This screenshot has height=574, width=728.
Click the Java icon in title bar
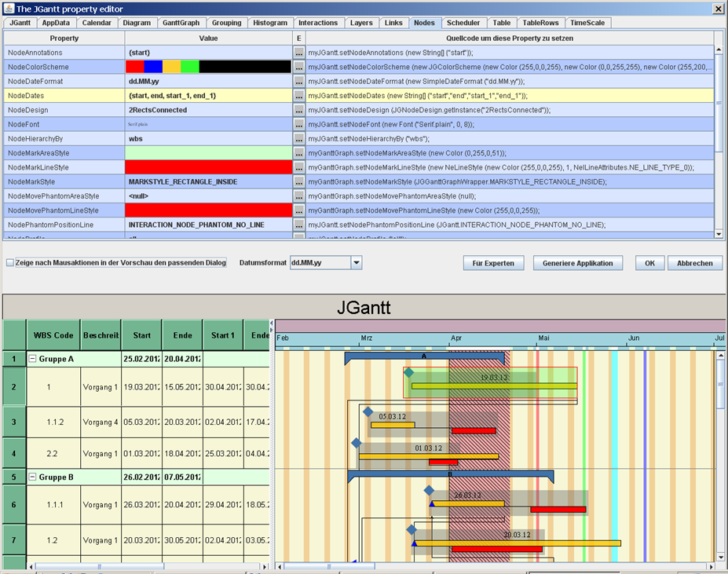point(9,9)
